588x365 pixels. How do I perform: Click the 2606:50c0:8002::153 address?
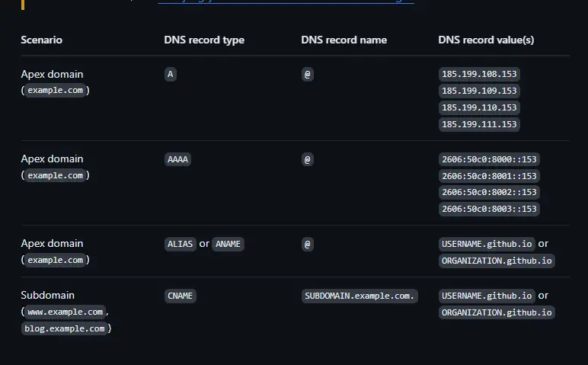pyautogui.click(x=489, y=193)
